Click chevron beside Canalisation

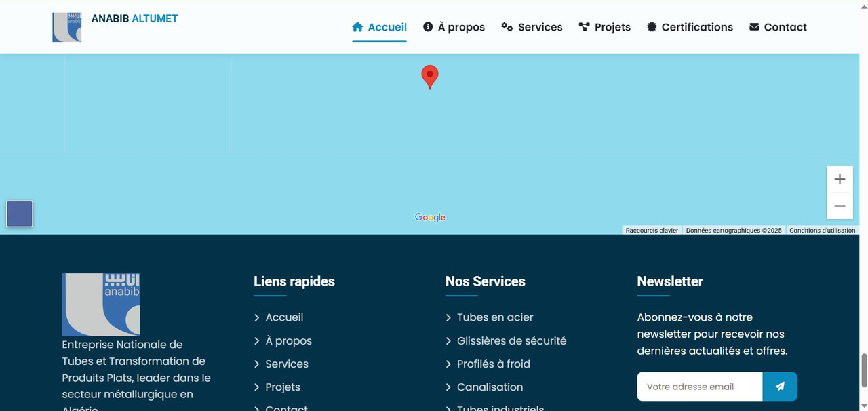[x=448, y=387]
